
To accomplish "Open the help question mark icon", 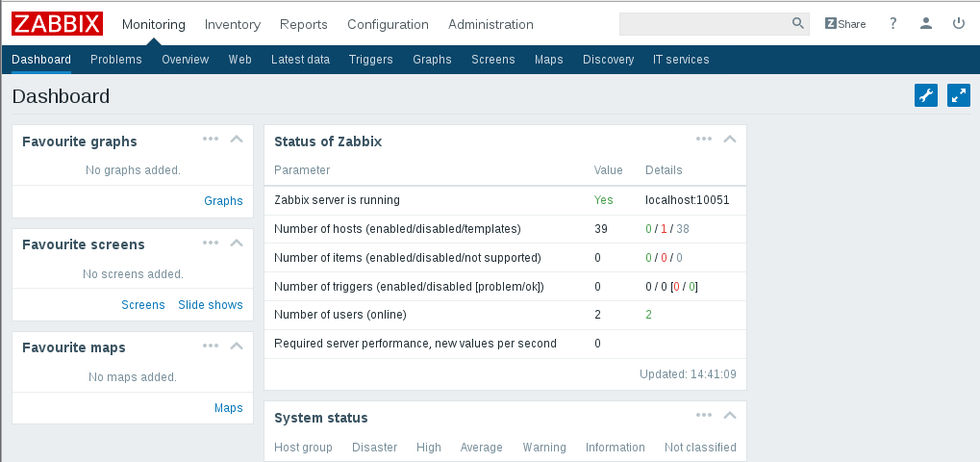I will click(893, 24).
